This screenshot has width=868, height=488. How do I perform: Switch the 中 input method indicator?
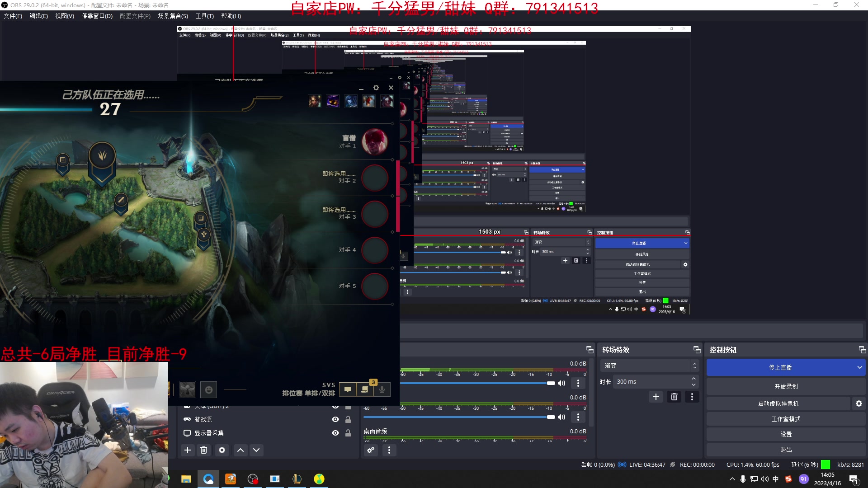tap(776, 479)
